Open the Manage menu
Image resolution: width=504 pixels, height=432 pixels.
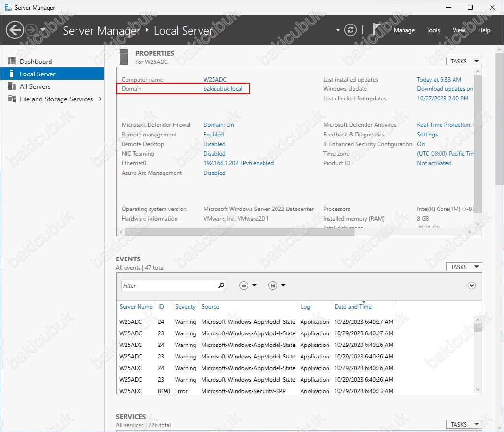(404, 30)
